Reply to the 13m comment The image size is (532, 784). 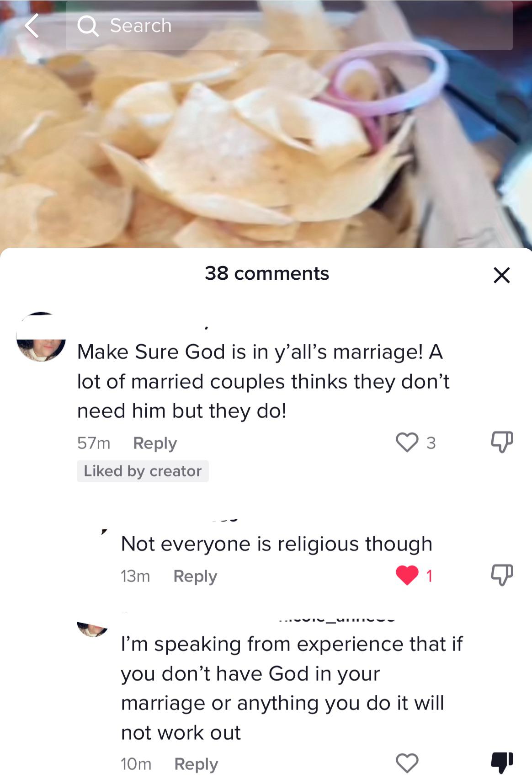(x=195, y=576)
